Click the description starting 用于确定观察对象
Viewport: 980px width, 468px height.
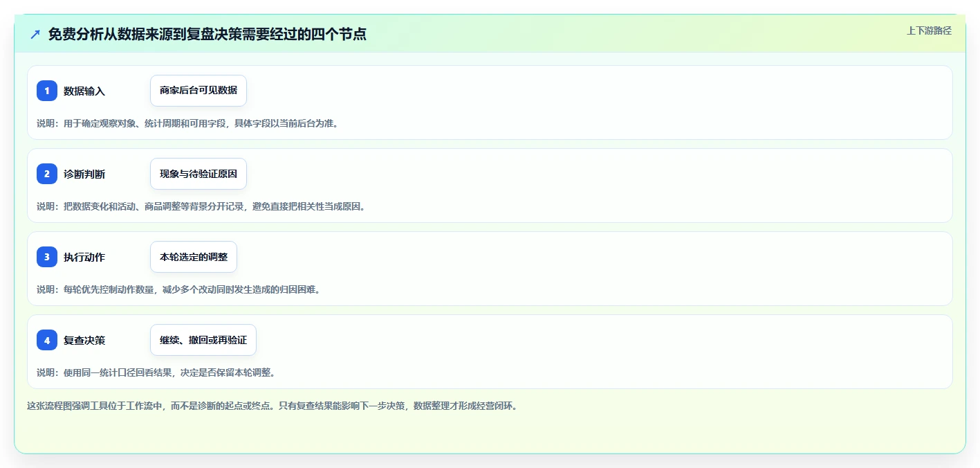(x=187, y=123)
